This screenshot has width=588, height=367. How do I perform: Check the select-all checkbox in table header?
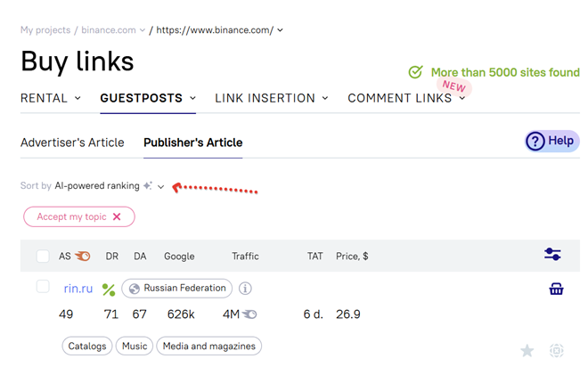click(43, 257)
